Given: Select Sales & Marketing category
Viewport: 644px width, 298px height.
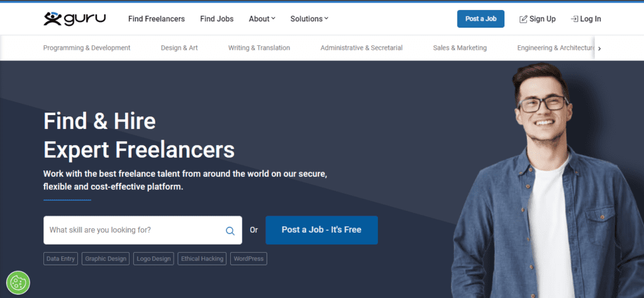Looking at the screenshot, I should point(460,48).
